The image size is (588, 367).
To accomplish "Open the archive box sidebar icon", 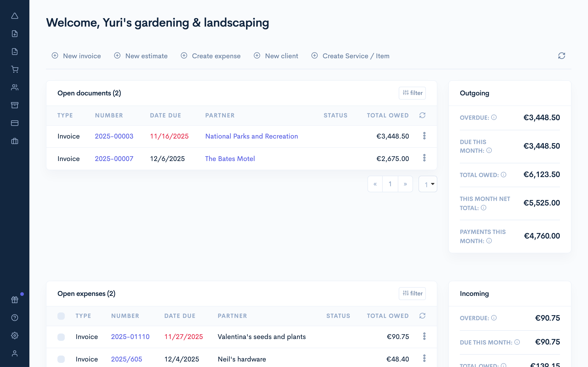I will 14,105.
